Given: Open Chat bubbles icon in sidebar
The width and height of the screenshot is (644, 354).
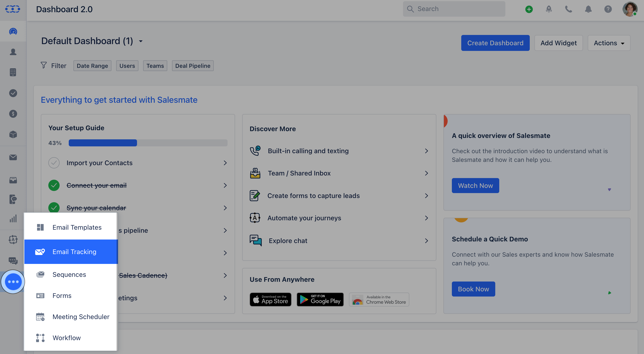Looking at the screenshot, I should 13,261.
